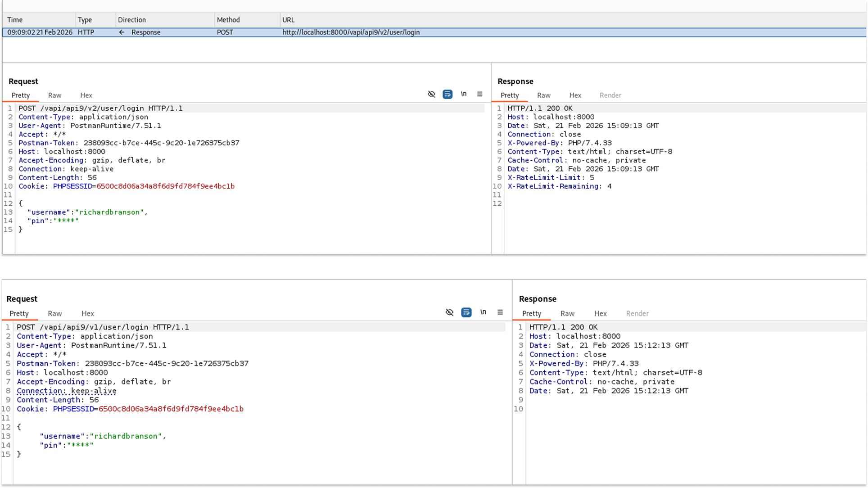This screenshot has width=868, height=488.
Task: Click the left-arrow Response direction icon in history row
Action: pyautogui.click(x=121, y=32)
